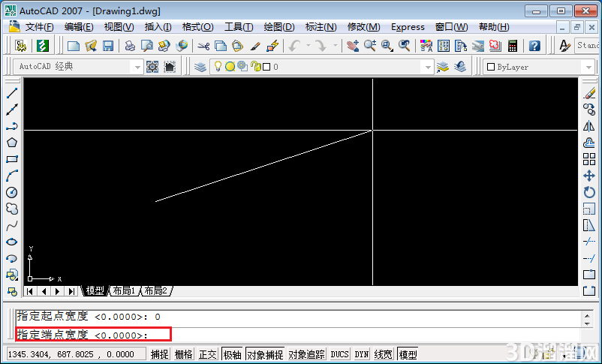
Task: Toggle DYN dynamic input
Action: (362, 354)
